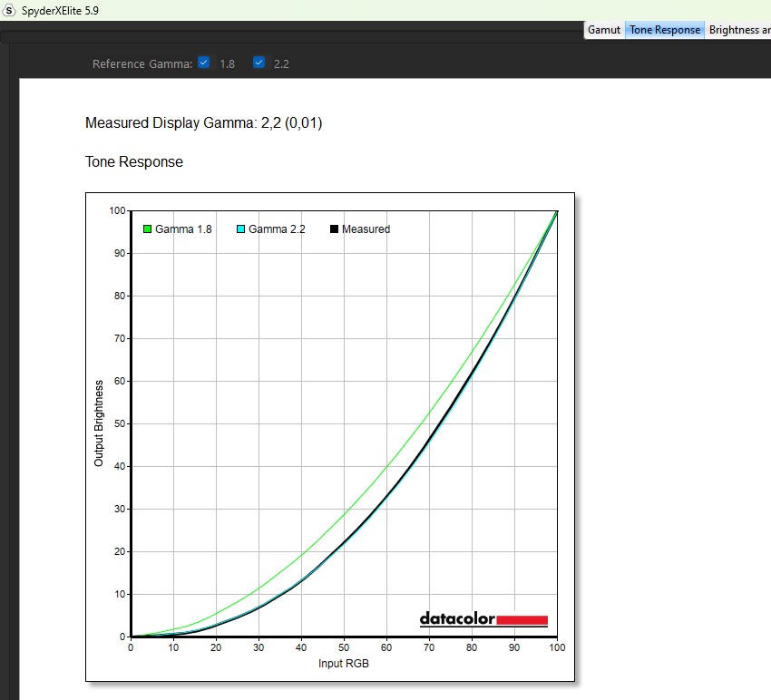Click the Output Brightness axis title
The width and height of the screenshot is (771, 700).
99,423
